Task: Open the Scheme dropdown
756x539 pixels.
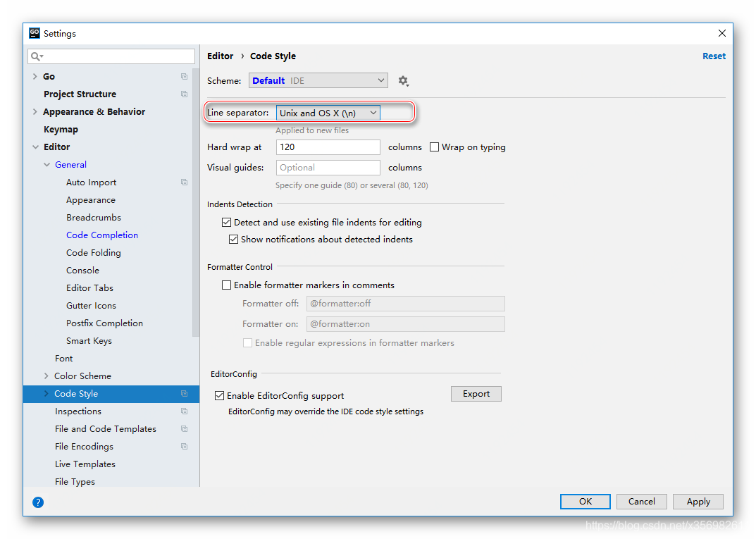Action: click(318, 80)
